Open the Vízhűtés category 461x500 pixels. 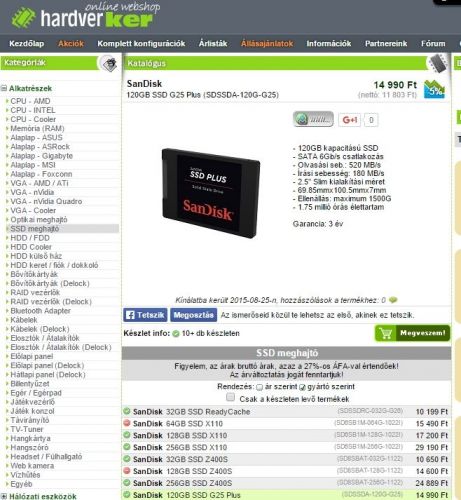[25, 475]
